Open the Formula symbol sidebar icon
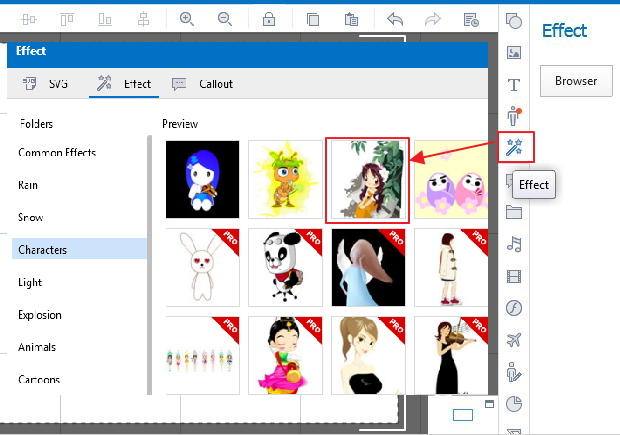 pos(514,308)
